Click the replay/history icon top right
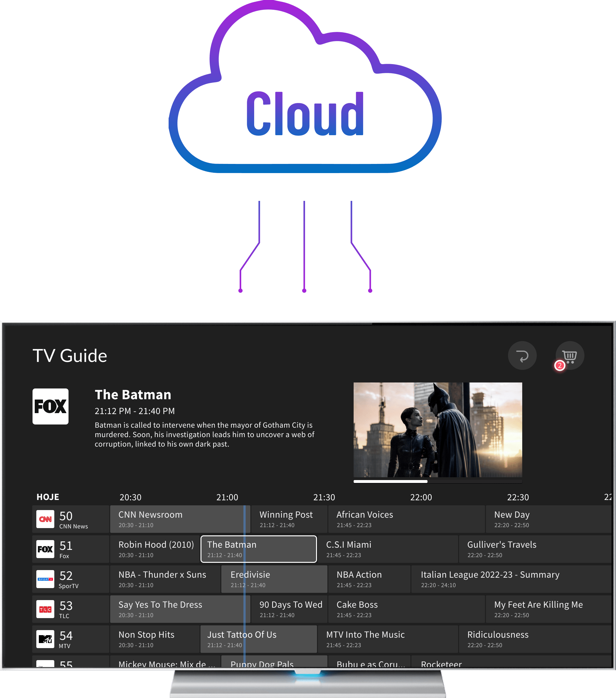The height and width of the screenshot is (698, 616). [523, 356]
